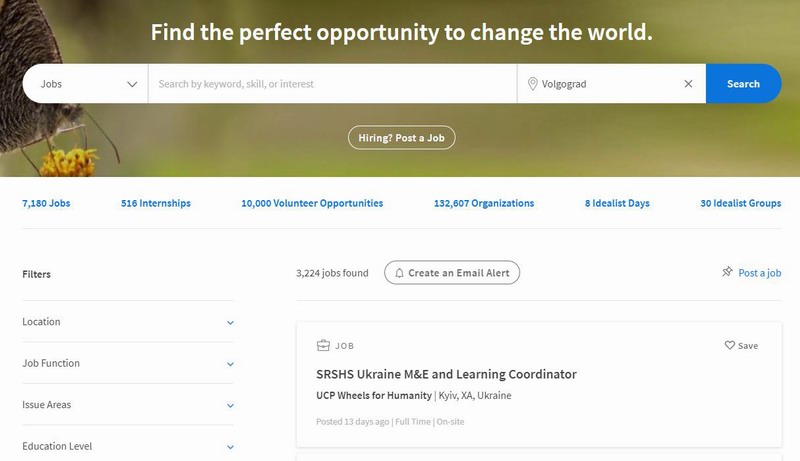Open SRSHS Ukraine M&E and Learning Coordinator posting
The image size is (800, 461).
[446, 374]
